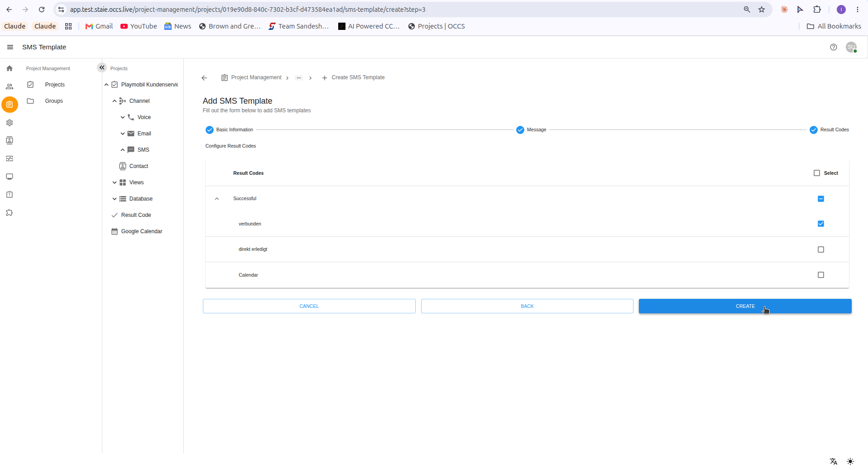Check the direkt erledigt result code
This screenshot has width=868, height=470.
821,249
